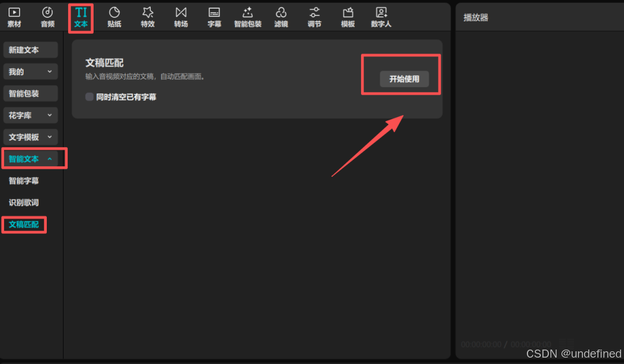Open the 素材 media tab icon
This screenshot has width=624, height=364.
coord(14,17)
